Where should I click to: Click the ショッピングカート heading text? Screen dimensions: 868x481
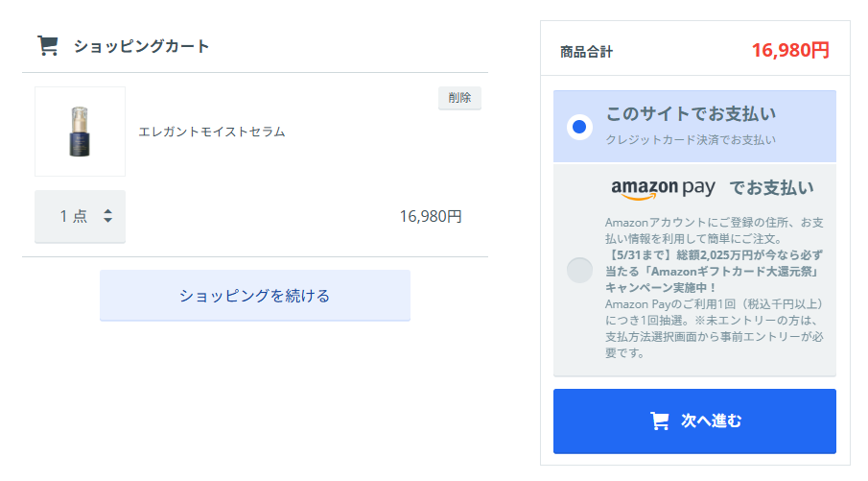coord(142,46)
